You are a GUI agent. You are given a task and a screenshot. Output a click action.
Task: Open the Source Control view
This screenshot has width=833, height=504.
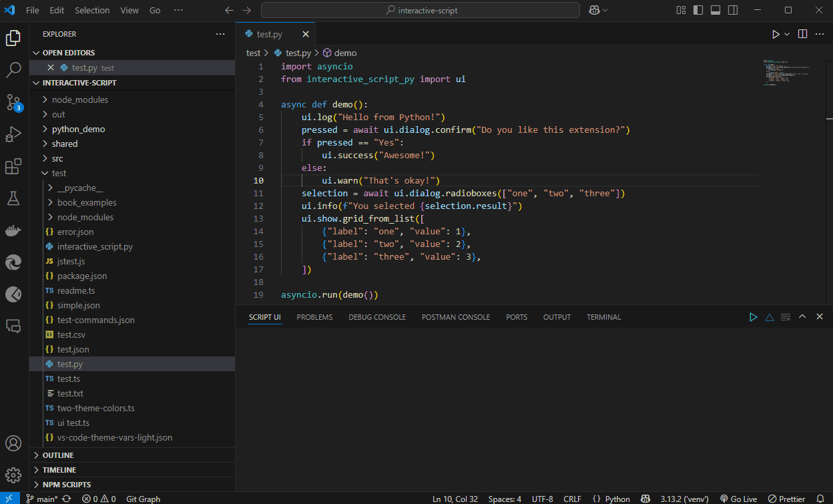tap(13, 102)
